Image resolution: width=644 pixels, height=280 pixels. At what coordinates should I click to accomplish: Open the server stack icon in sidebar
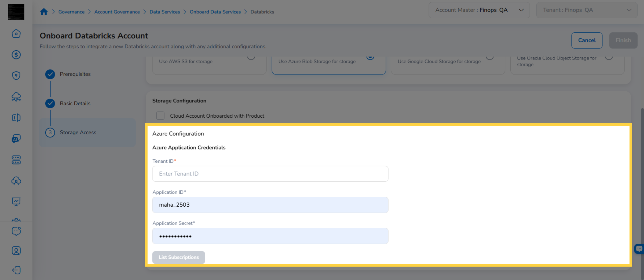tap(16, 160)
